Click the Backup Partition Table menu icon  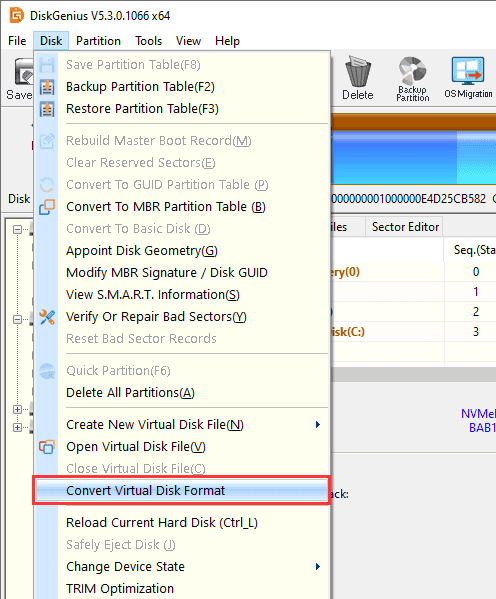pos(47,87)
